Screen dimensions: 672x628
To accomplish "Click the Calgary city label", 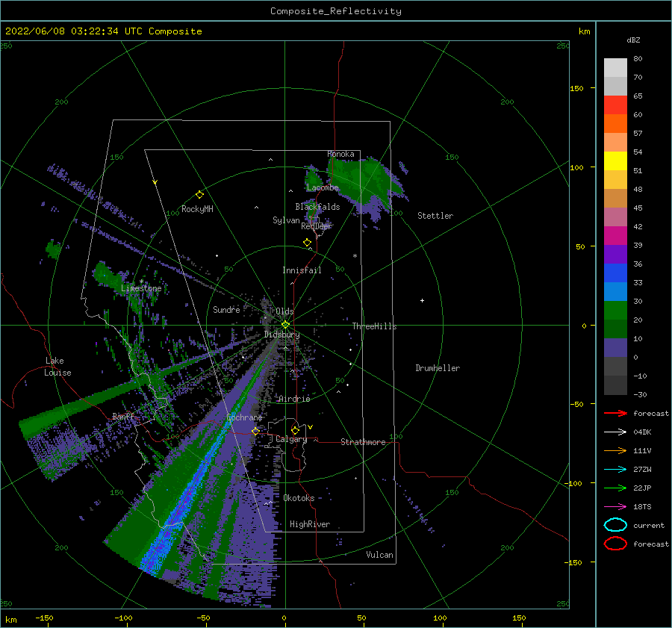I will tap(291, 439).
